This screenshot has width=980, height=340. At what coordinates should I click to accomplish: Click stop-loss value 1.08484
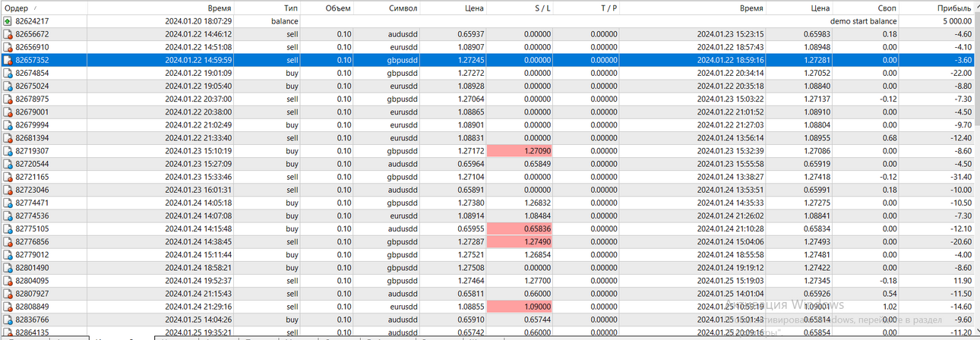click(536, 216)
